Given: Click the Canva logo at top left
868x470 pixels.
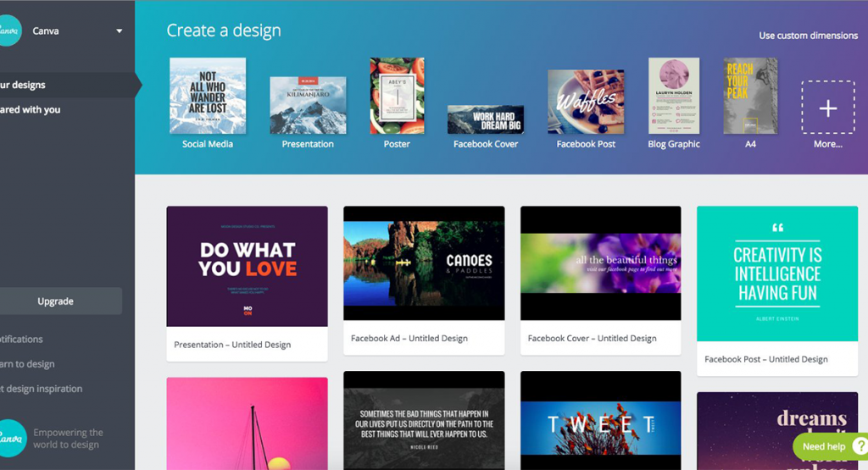Looking at the screenshot, I should 9,30.
